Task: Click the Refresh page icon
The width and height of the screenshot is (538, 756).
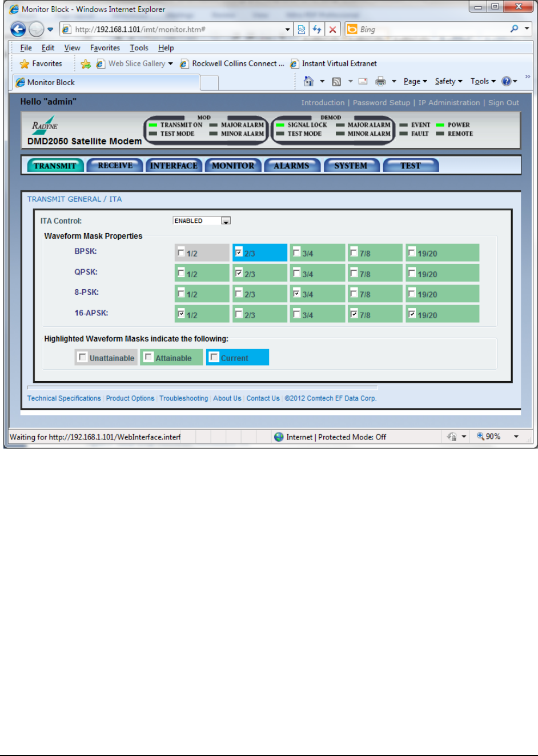Action: pyautogui.click(x=317, y=29)
